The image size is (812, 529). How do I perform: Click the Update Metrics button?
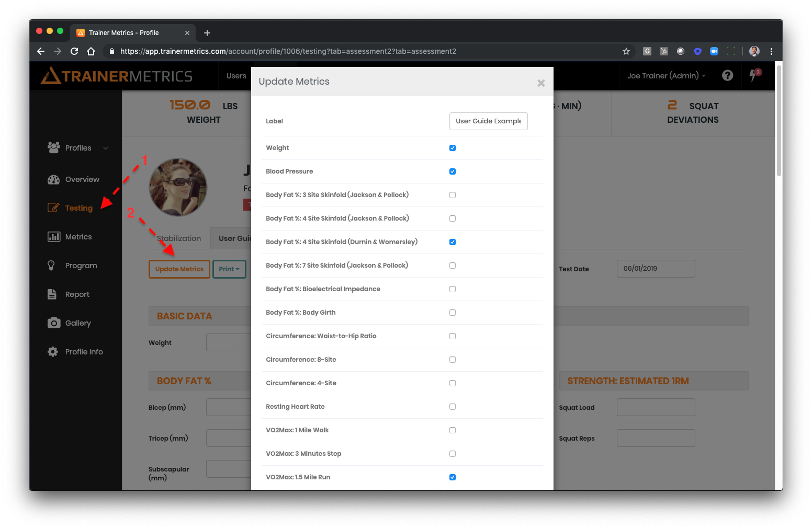[x=179, y=269]
